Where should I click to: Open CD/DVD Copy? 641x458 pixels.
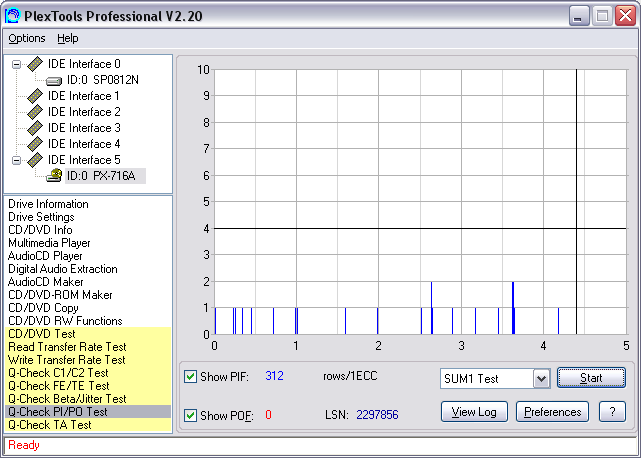[x=43, y=308]
